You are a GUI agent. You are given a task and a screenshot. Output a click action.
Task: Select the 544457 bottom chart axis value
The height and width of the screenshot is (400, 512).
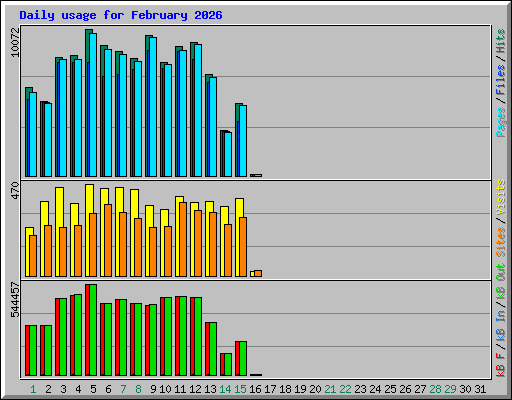pyautogui.click(x=15, y=300)
